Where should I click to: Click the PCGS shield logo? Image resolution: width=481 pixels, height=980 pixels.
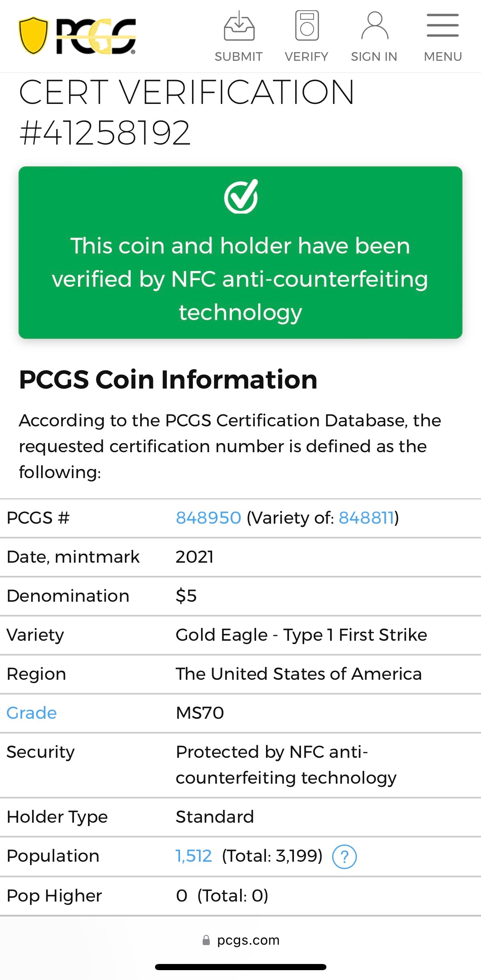pyautogui.click(x=33, y=36)
